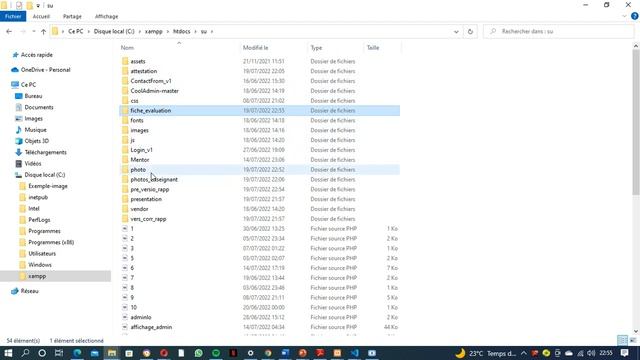Sort by Type column header
The width and height of the screenshot is (640, 360).
316,48
